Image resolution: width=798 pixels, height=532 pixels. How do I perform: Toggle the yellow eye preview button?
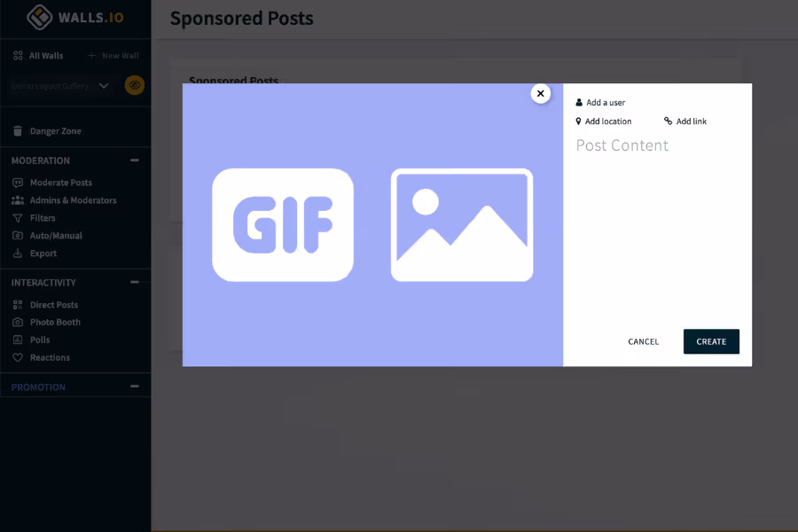click(135, 85)
